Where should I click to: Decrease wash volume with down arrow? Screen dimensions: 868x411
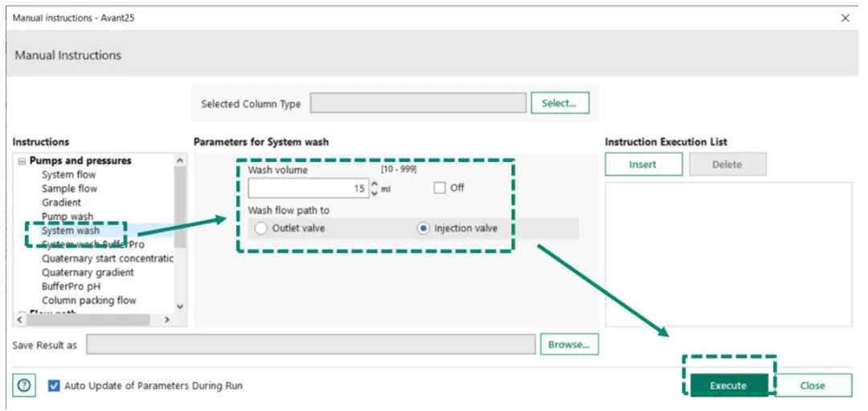pos(374,193)
